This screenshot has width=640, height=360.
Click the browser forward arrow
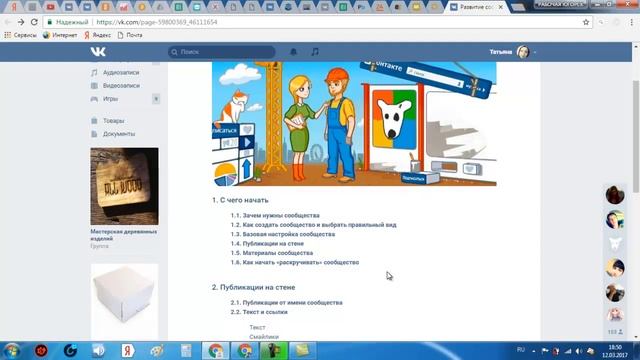coord(21,22)
